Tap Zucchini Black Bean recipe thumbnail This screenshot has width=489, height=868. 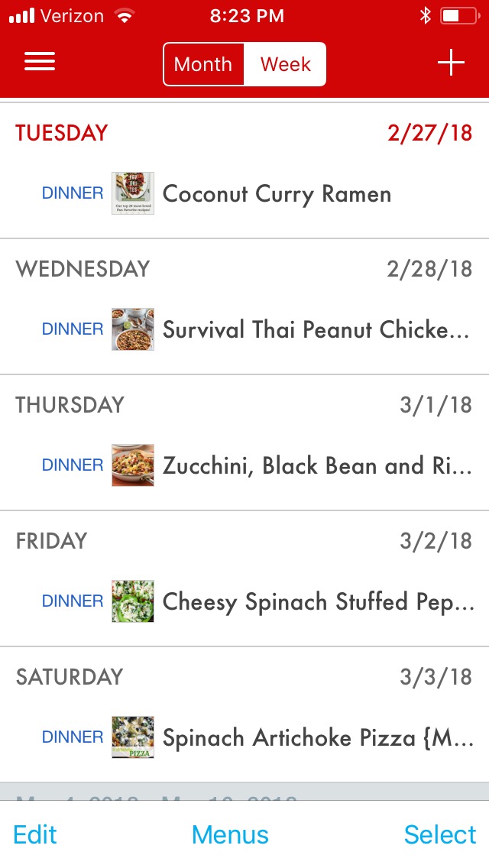[x=133, y=465]
